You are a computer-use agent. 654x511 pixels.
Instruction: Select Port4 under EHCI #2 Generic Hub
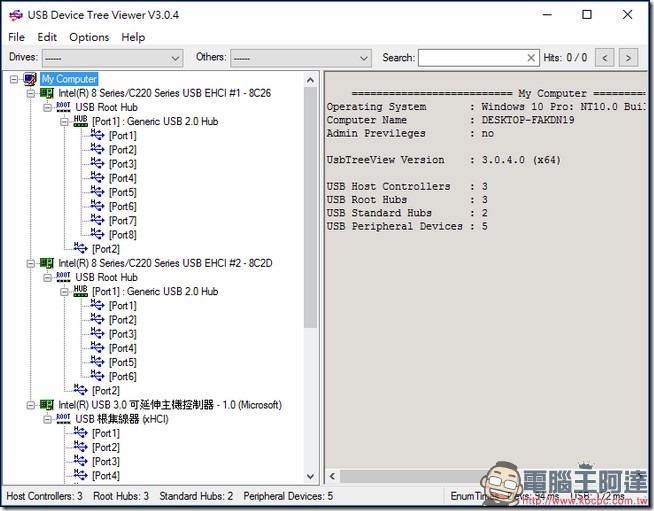[123, 348]
